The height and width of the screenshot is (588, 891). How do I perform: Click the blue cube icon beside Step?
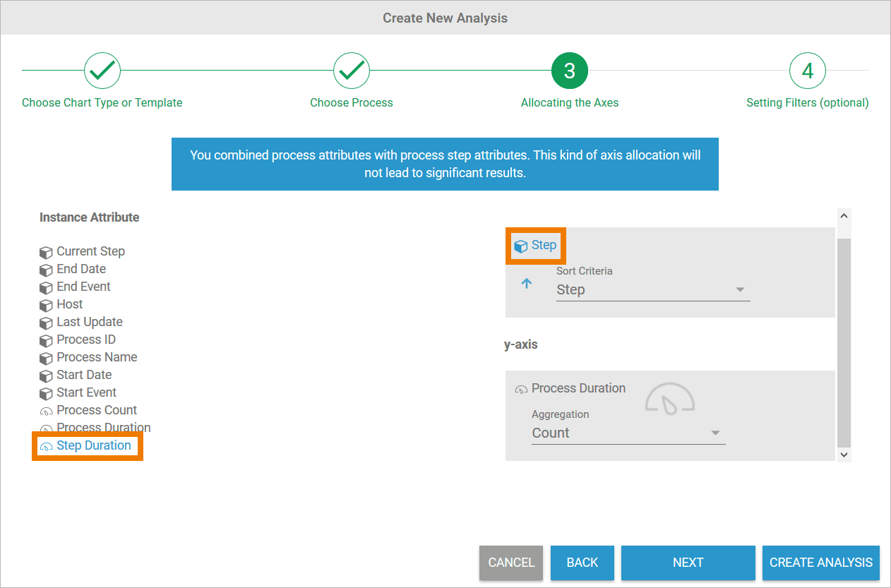(521, 246)
